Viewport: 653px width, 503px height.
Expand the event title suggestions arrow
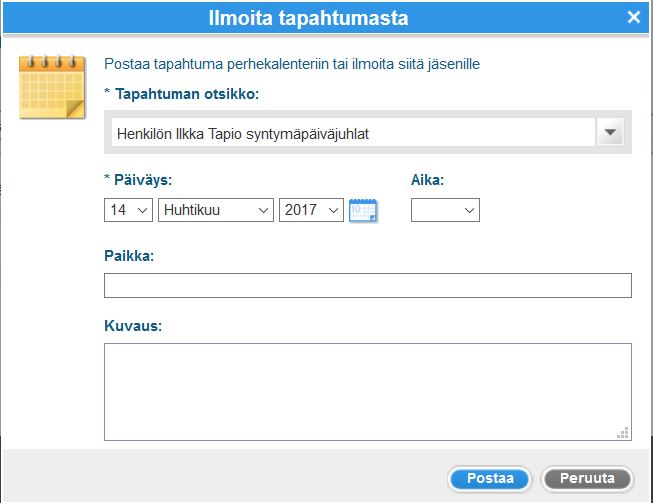(610, 132)
